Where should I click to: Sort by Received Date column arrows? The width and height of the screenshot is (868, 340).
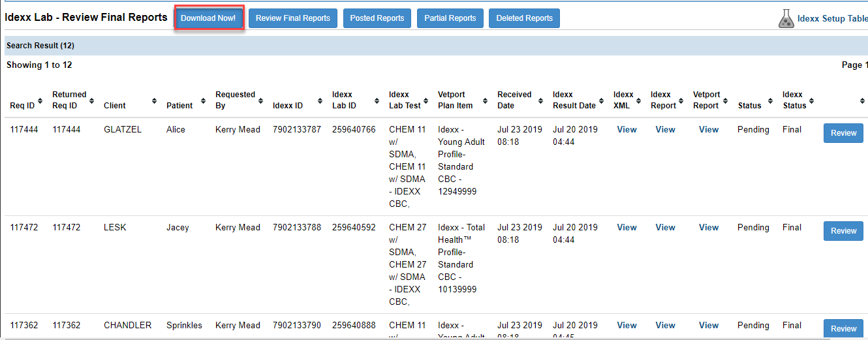[542, 101]
